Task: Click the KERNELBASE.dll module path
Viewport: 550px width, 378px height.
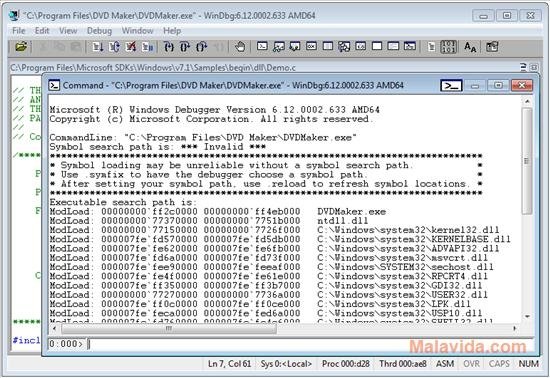Action: pos(414,239)
